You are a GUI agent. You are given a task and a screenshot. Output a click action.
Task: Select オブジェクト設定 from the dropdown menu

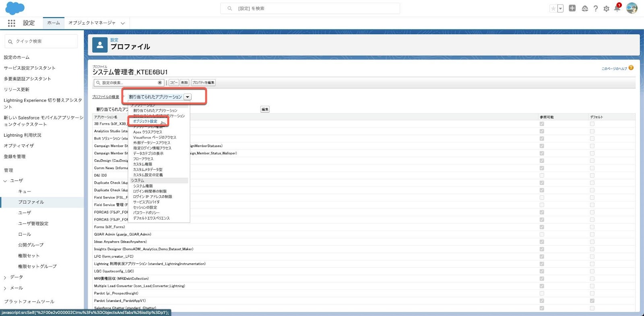click(x=145, y=121)
